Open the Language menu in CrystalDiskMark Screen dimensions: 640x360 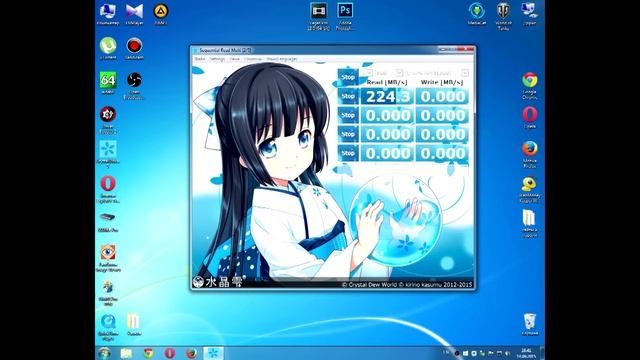(282, 59)
